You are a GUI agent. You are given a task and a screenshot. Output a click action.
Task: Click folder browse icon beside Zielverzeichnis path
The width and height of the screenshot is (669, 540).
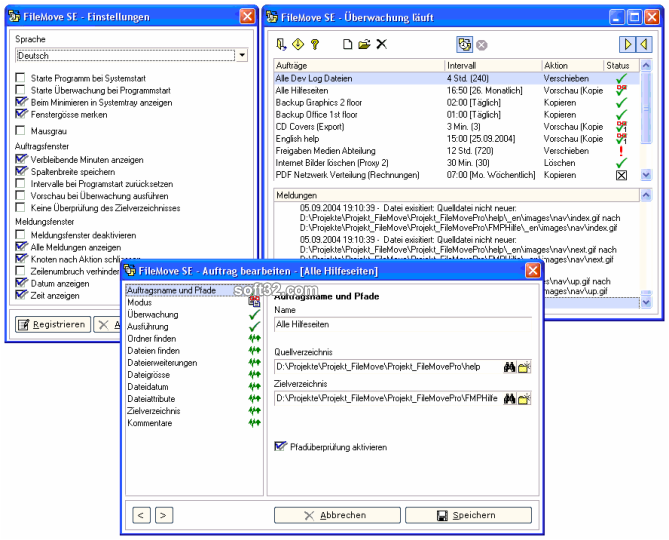(x=524, y=399)
